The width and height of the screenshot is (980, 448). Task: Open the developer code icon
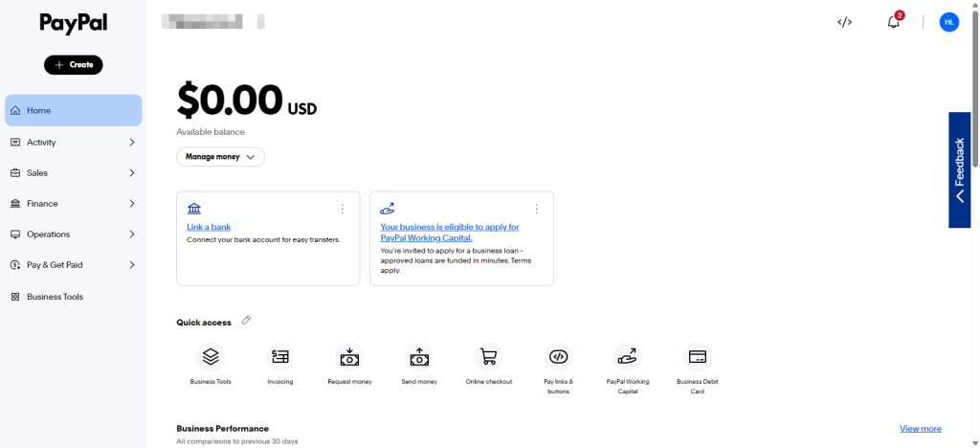[844, 22]
